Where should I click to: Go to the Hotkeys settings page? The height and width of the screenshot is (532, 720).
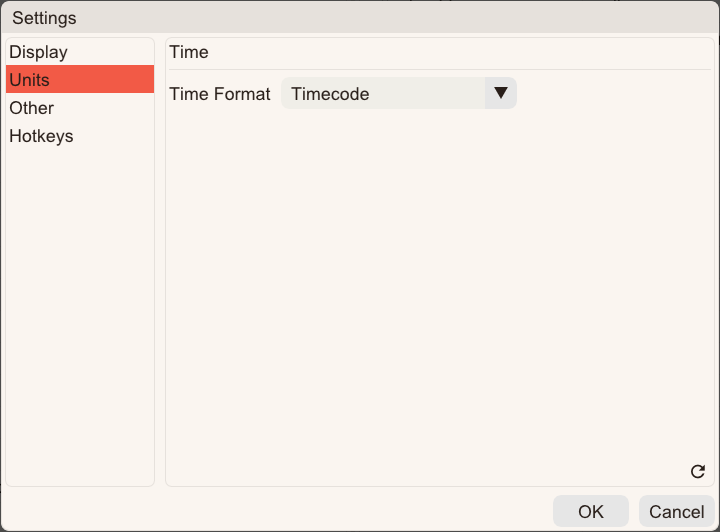(80, 136)
